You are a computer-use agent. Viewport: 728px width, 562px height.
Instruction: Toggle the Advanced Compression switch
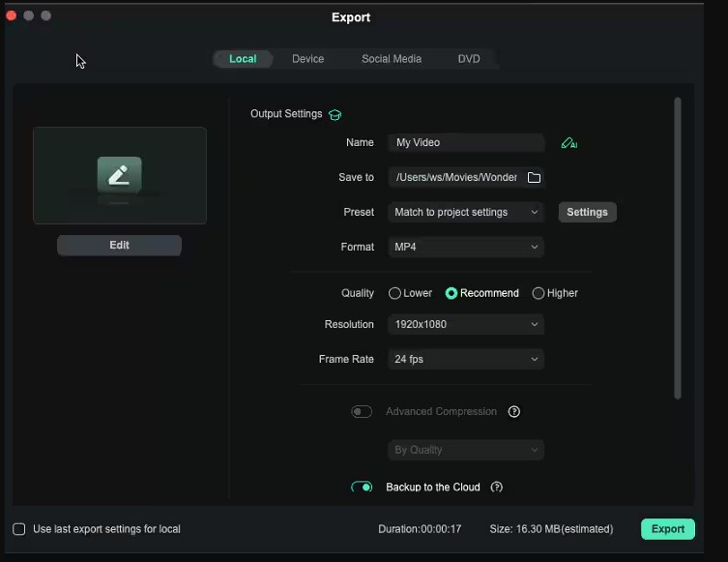click(362, 411)
